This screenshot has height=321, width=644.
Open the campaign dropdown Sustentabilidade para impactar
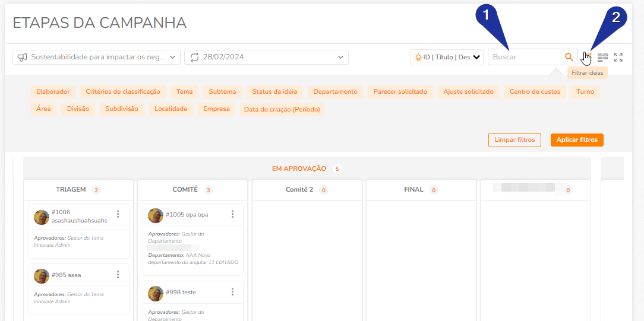pyautogui.click(x=96, y=57)
